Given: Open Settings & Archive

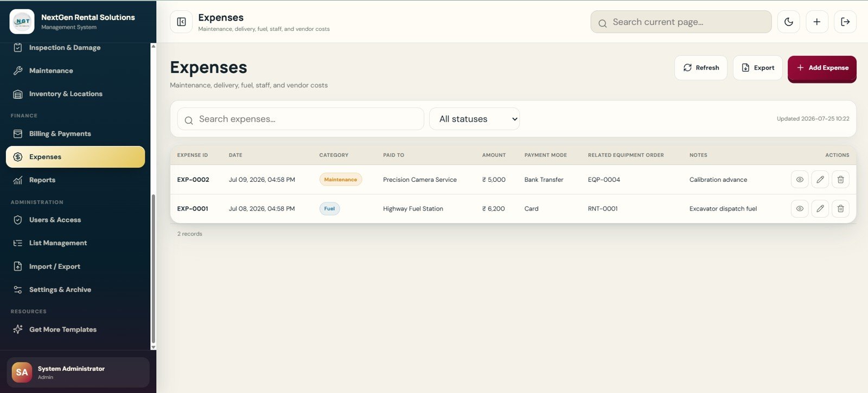Looking at the screenshot, I should [x=75, y=290].
